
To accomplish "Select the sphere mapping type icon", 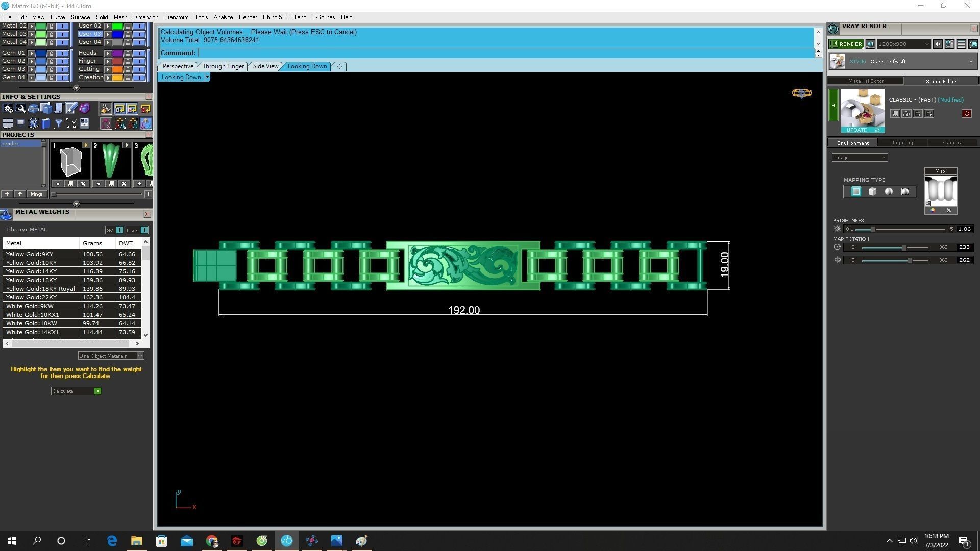I will (889, 192).
